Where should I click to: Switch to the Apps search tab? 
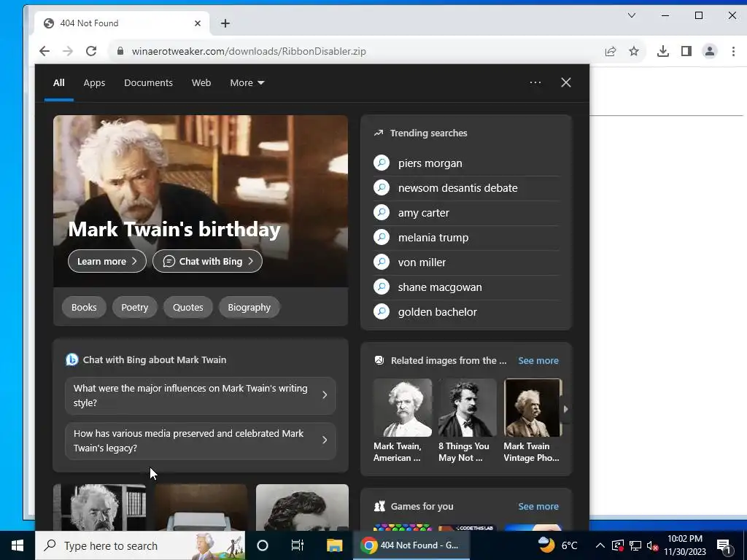94,83
